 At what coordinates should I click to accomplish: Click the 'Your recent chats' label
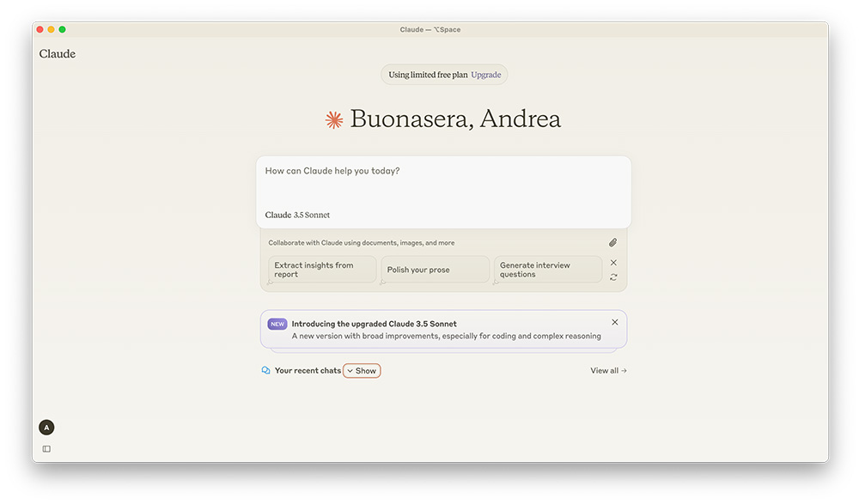(x=308, y=370)
